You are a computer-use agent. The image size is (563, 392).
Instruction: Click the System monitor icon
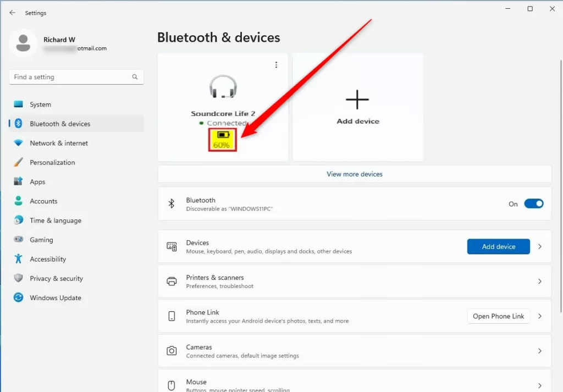(x=18, y=104)
